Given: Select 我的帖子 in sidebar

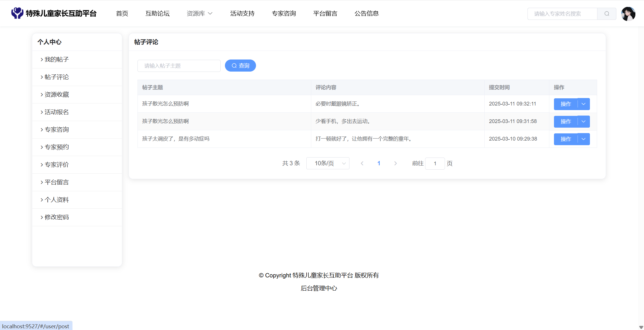Looking at the screenshot, I should (x=57, y=60).
